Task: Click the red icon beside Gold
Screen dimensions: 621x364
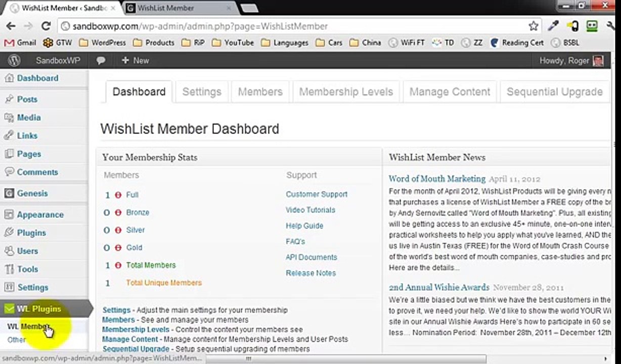Action: pos(118,248)
